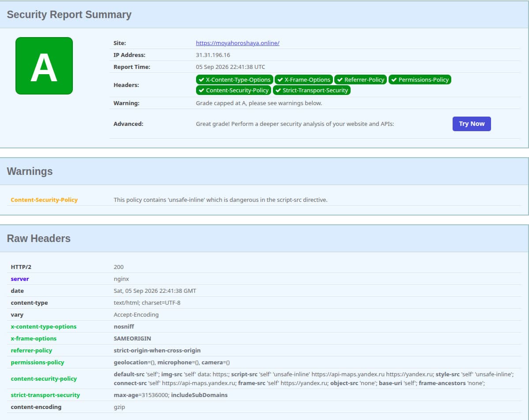Screen dimensions: 529x420
Task: Select the X-Content-Type-Options header badge
Action: (x=234, y=79)
